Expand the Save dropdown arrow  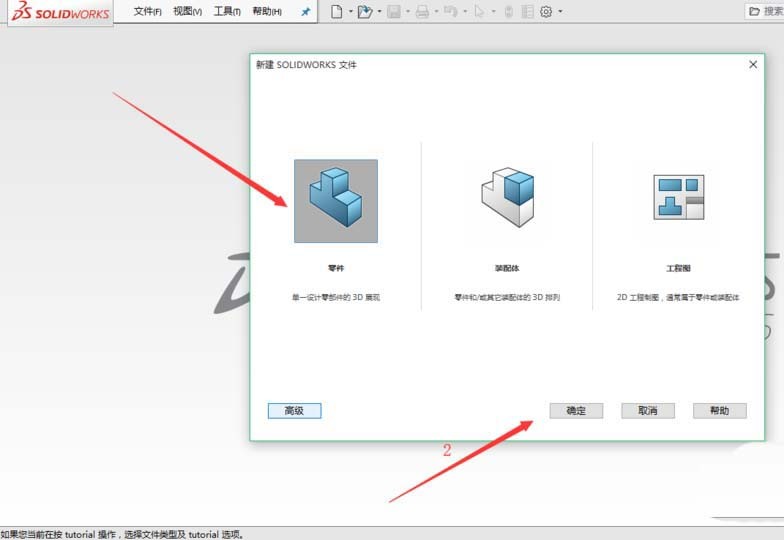pyautogui.click(x=408, y=12)
